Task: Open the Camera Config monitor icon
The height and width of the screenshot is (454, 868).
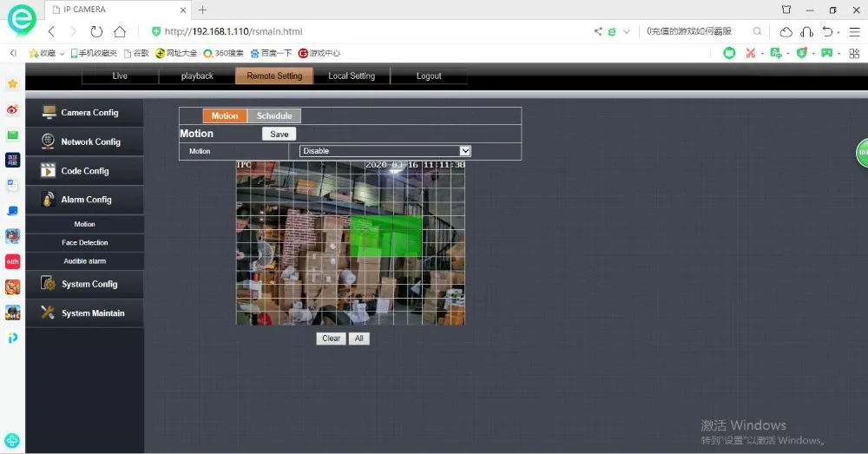Action: tap(49, 112)
